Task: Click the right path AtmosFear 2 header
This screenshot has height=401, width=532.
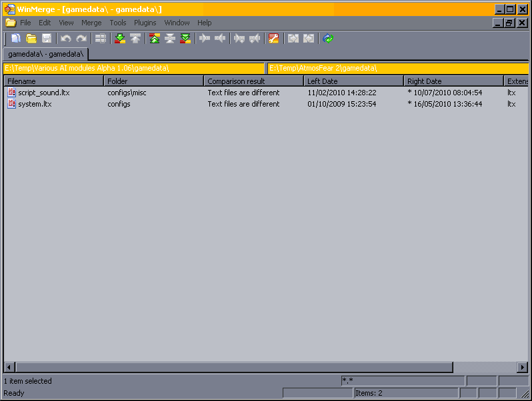Action: [x=398, y=68]
